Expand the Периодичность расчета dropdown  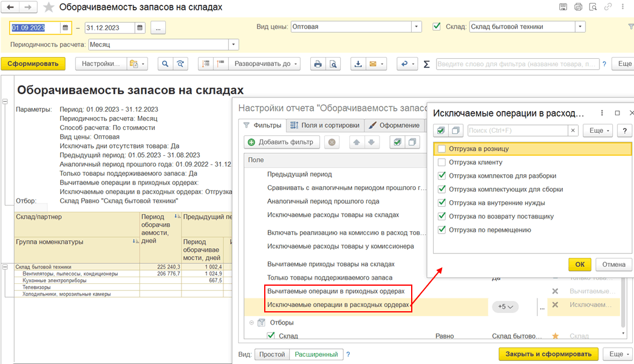[233, 45]
